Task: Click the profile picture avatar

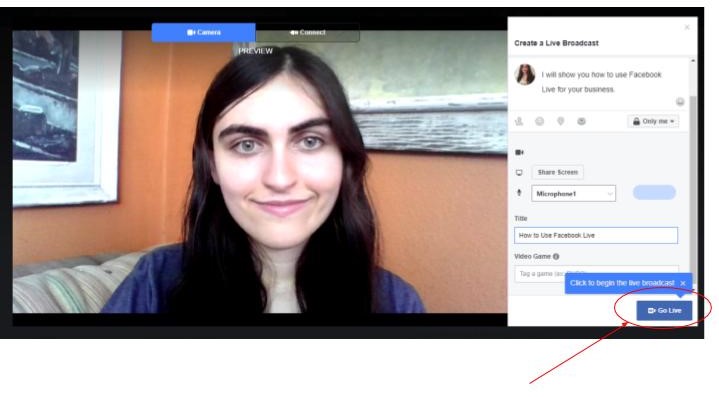Action: click(x=525, y=75)
